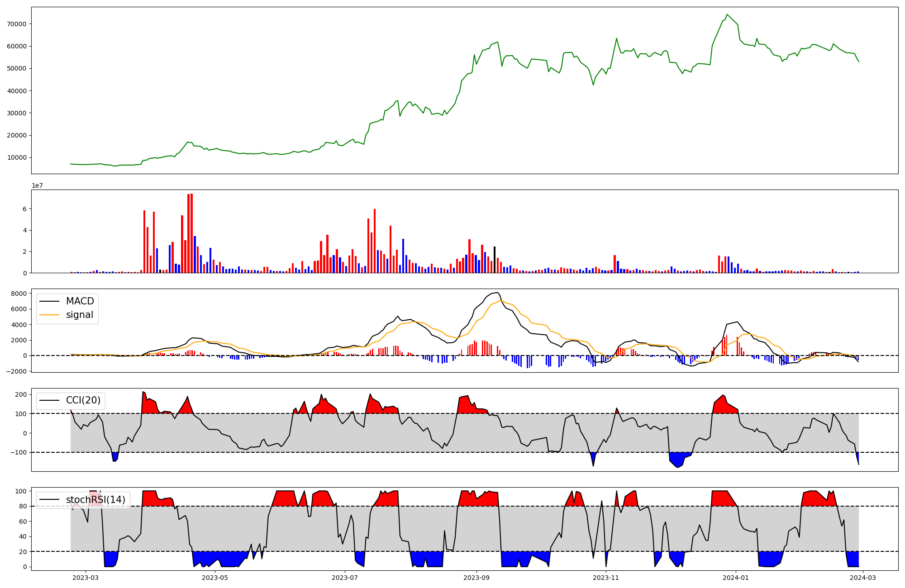Click the price line's highest peak above 70000
Viewport: 905px width, 588px height.
[x=727, y=14]
